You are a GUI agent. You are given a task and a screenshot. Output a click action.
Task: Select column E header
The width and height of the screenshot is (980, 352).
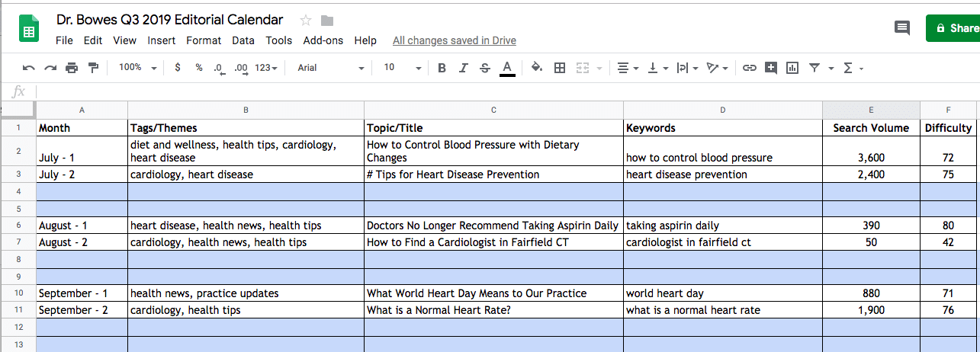[x=871, y=110]
